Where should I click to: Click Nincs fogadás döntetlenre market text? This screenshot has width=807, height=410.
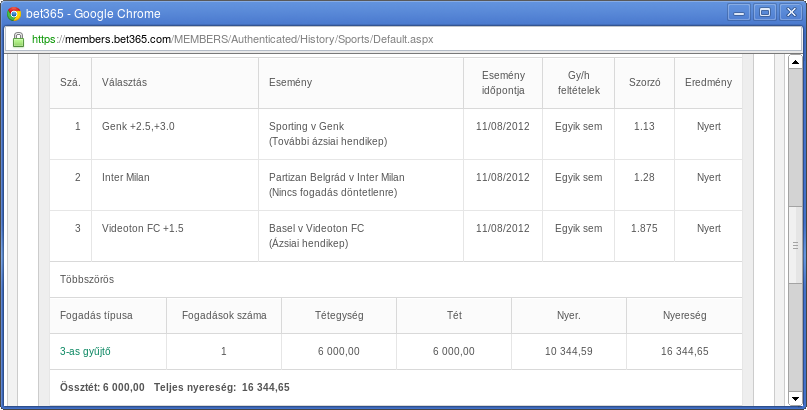(333, 192)
